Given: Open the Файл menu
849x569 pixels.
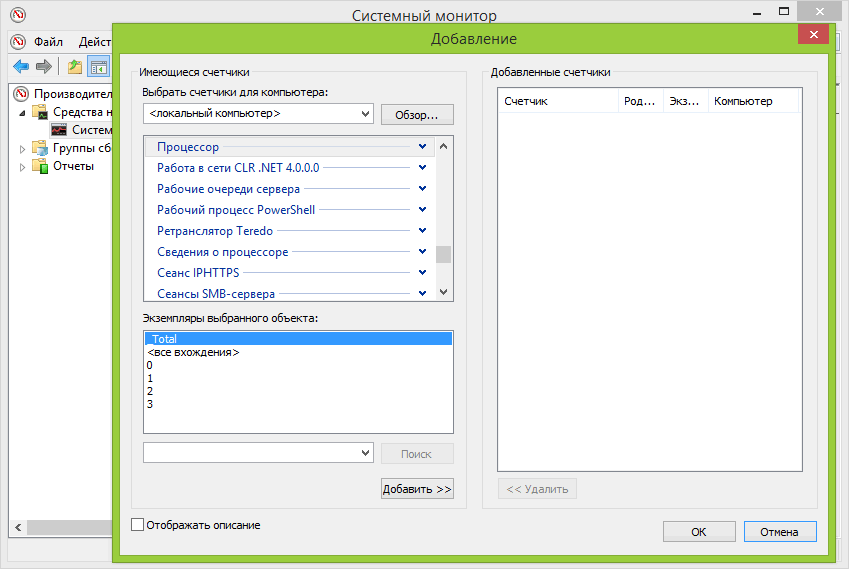Looking at the screenshot, I should click(47, 42).
